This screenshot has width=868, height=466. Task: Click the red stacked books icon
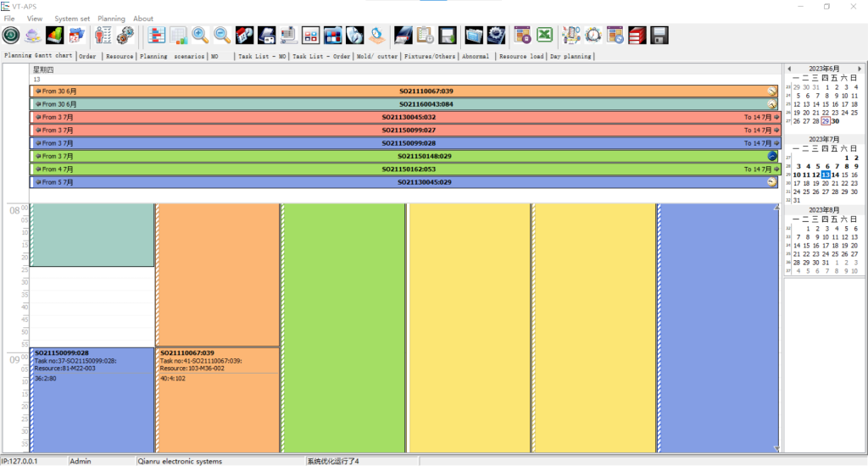click(637, 35)
